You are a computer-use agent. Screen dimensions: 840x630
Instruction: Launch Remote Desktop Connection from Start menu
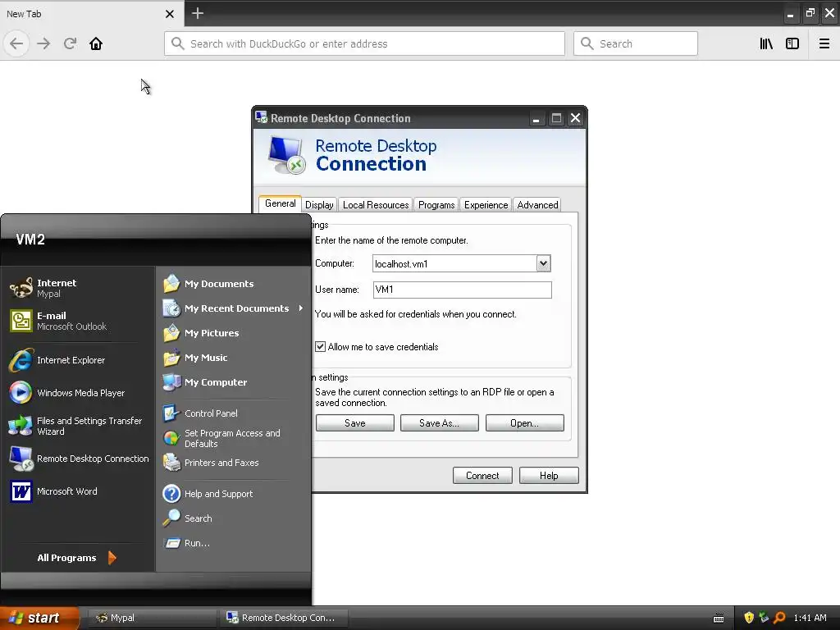point(80,459)
